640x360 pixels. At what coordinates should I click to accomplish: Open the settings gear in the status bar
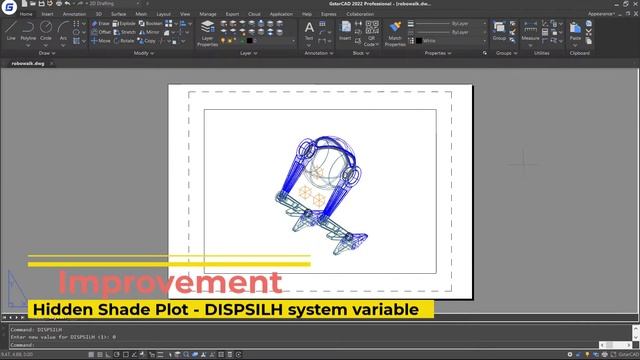click(570, 355)
